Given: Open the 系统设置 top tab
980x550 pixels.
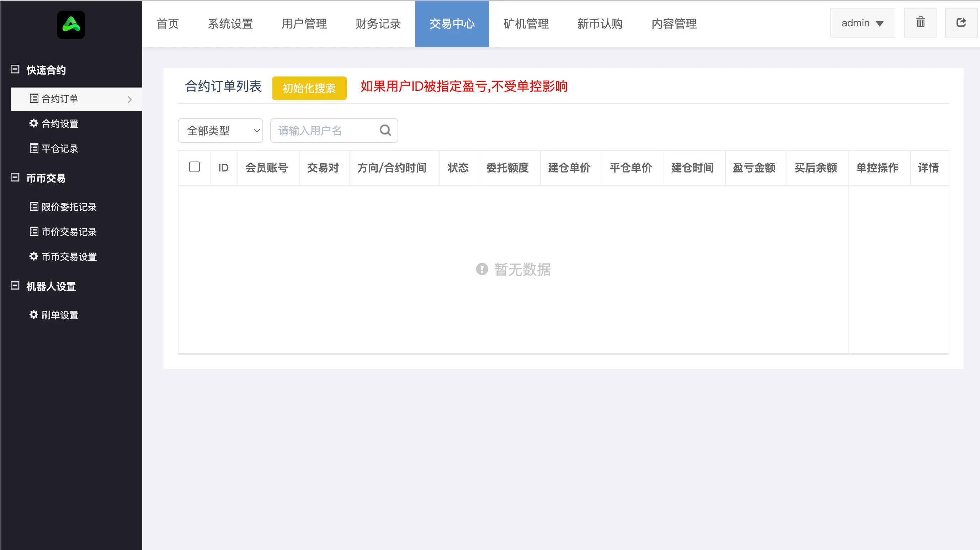Looking at the screenshot, I should [230, 23].
